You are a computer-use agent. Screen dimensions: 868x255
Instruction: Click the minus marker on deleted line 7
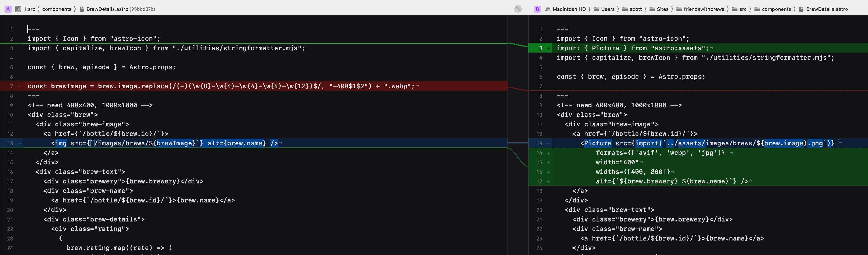coord(19,86)
